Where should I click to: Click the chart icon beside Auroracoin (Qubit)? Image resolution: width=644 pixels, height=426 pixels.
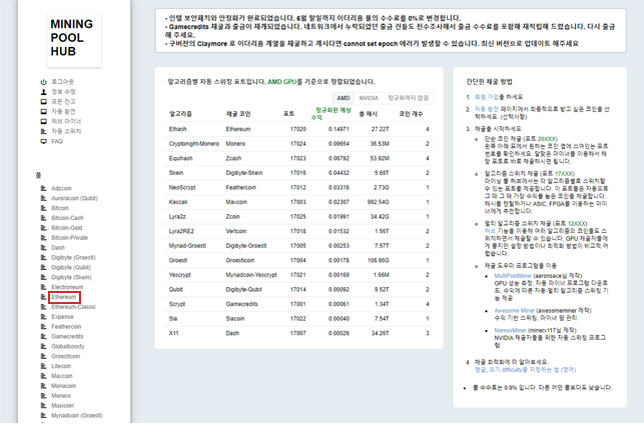(x=44, y=198)
